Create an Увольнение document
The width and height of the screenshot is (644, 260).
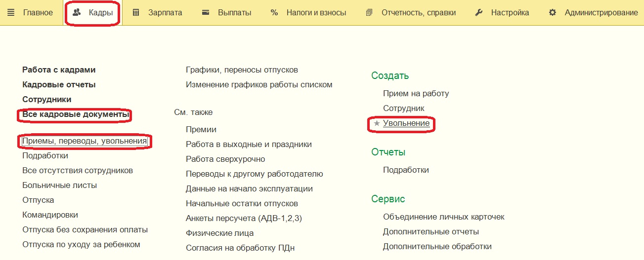click(406, 123)
